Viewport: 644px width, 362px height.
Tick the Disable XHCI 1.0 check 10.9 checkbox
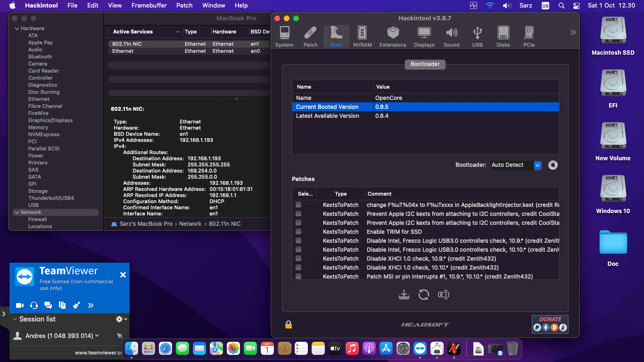298,259
